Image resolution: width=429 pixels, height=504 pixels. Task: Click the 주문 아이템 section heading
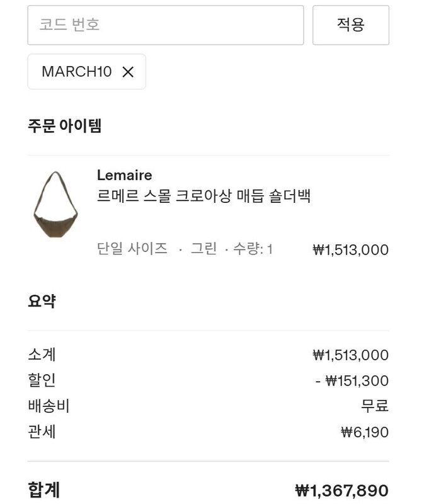pos(64,125)
